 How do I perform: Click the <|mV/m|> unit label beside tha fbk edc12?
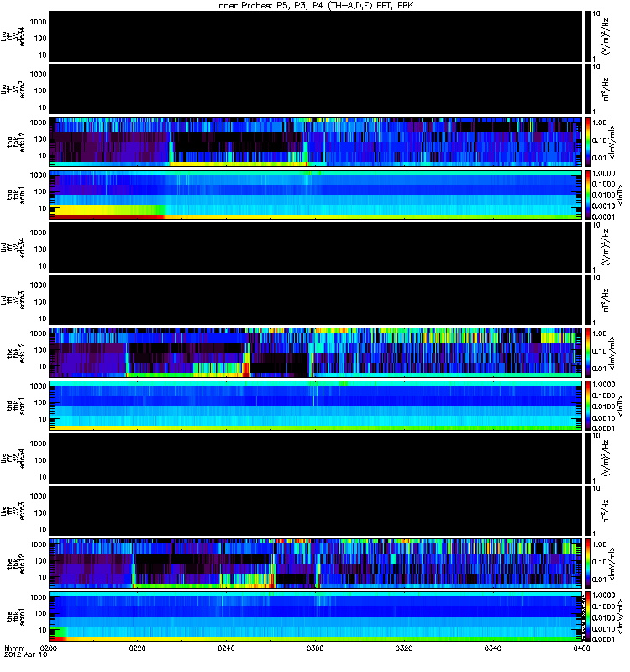click(x=612, y=143)
